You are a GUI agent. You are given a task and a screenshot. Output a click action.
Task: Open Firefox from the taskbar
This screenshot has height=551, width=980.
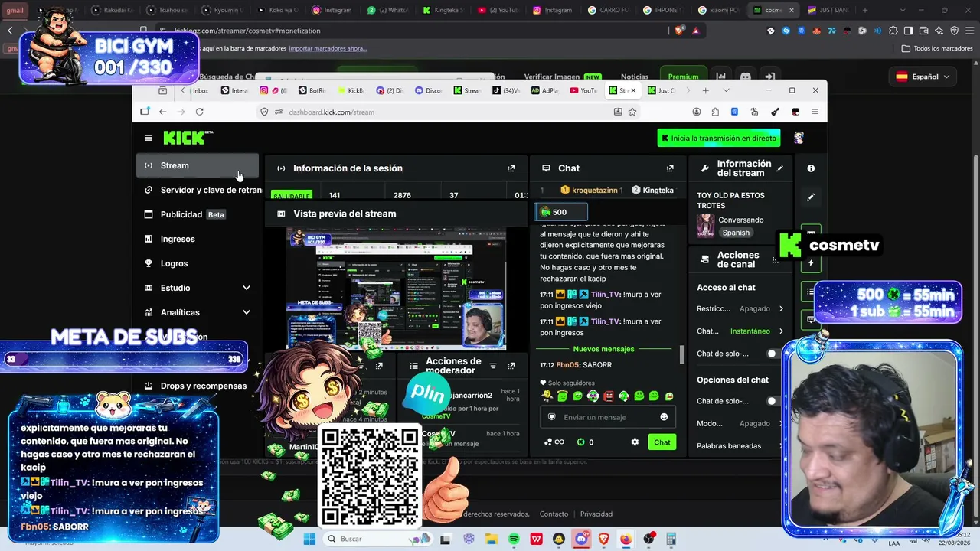tap(626, 540)
